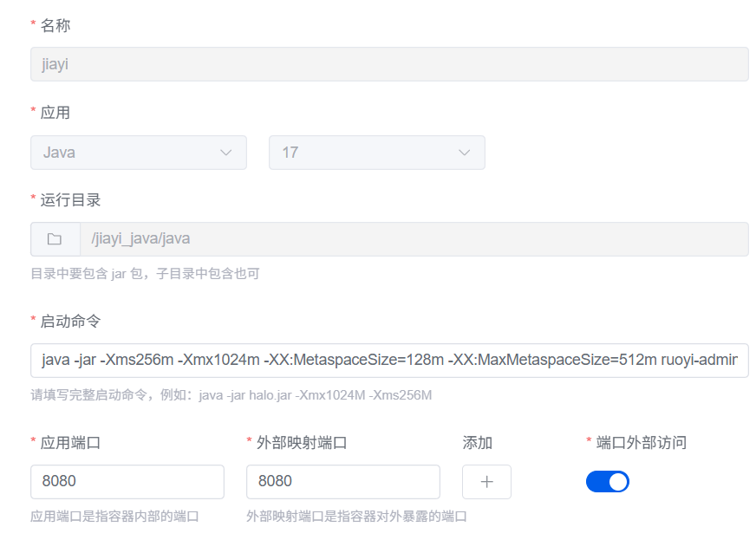Click the 启动命令 label

70,322
